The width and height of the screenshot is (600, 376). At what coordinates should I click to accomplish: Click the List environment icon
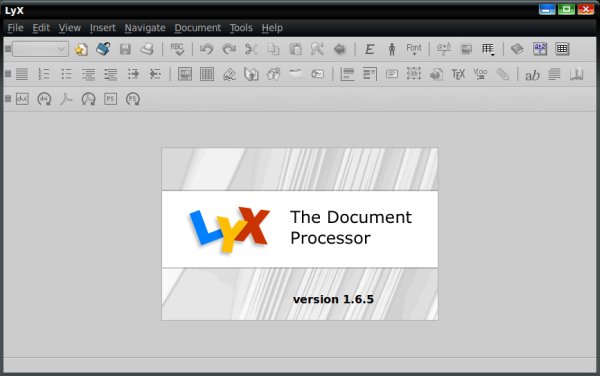(x=88, y=74)
